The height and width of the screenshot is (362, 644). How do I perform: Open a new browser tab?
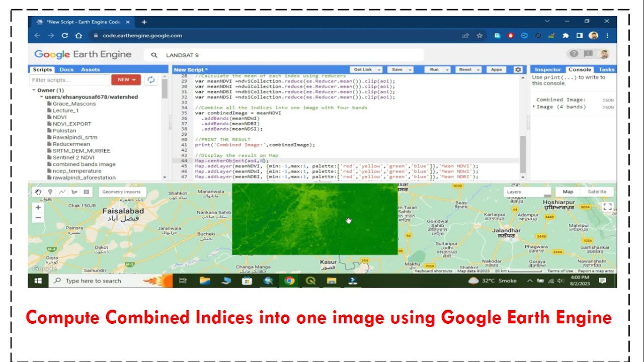[144, 22]
